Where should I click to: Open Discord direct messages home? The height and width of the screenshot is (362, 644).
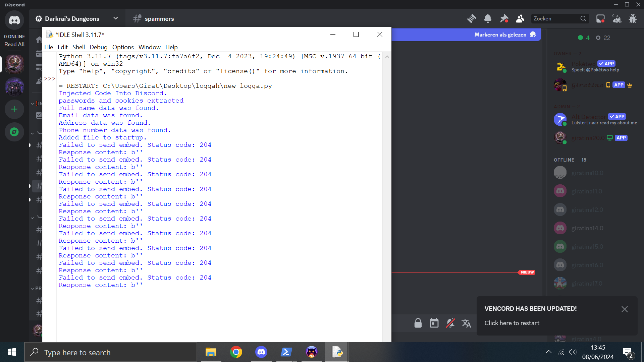pyautogui.click(x=14, y=20)
